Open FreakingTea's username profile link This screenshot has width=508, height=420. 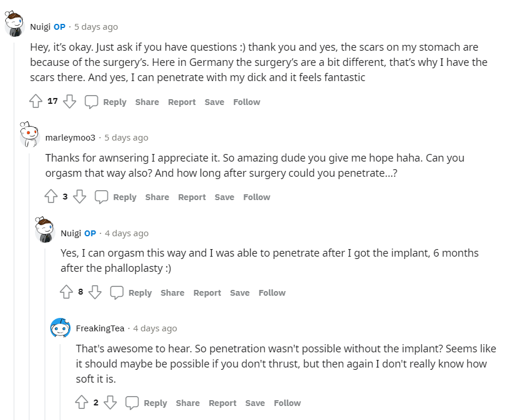tap(100, 328)
